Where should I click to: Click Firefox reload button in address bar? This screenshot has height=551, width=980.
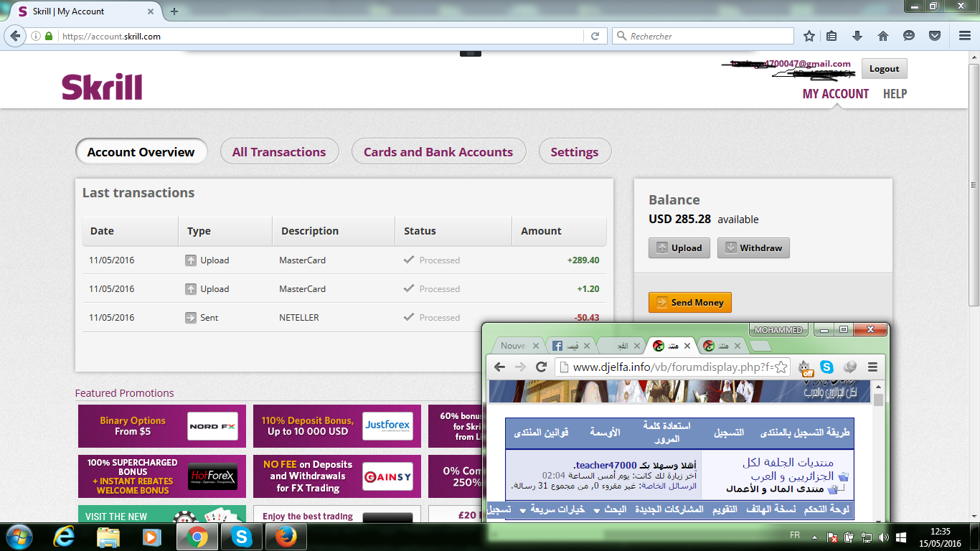point(595,36)
